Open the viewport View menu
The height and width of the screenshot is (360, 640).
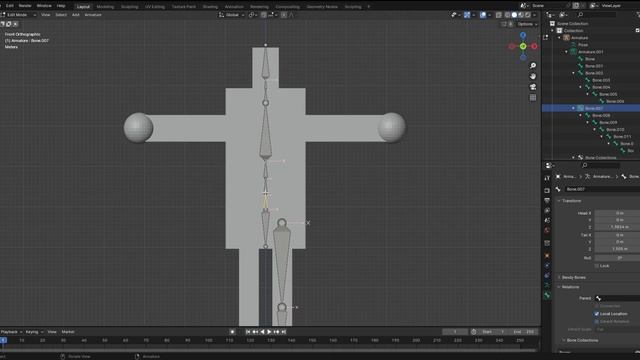point(46,15)
